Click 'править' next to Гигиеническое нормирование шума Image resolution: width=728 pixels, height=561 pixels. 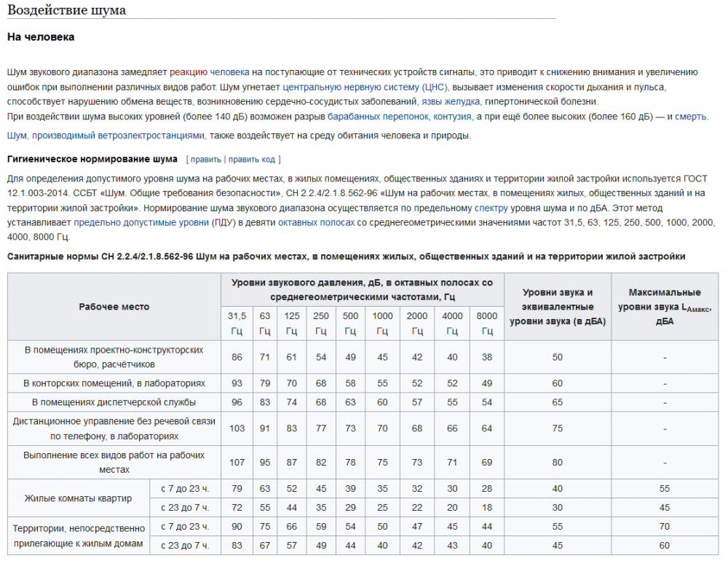206,160
